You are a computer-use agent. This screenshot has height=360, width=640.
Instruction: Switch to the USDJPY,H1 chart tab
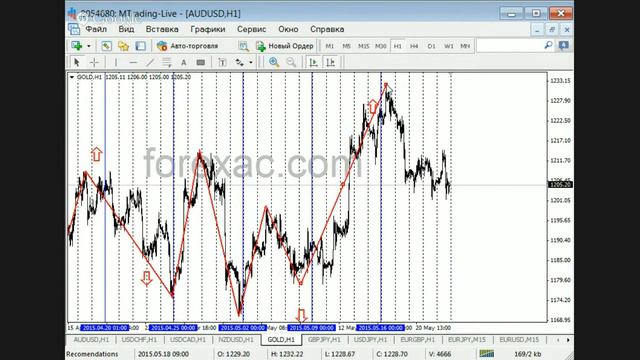coord(371,340)
